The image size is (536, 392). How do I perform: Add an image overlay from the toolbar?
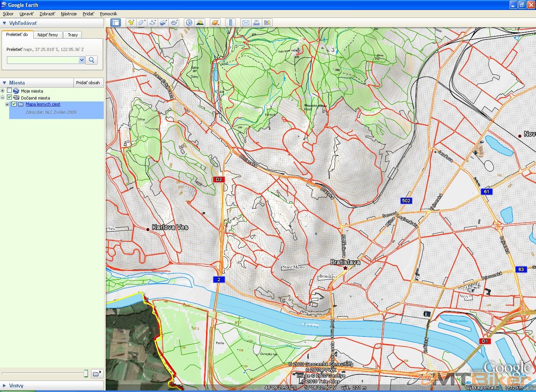tap(163, 23)
